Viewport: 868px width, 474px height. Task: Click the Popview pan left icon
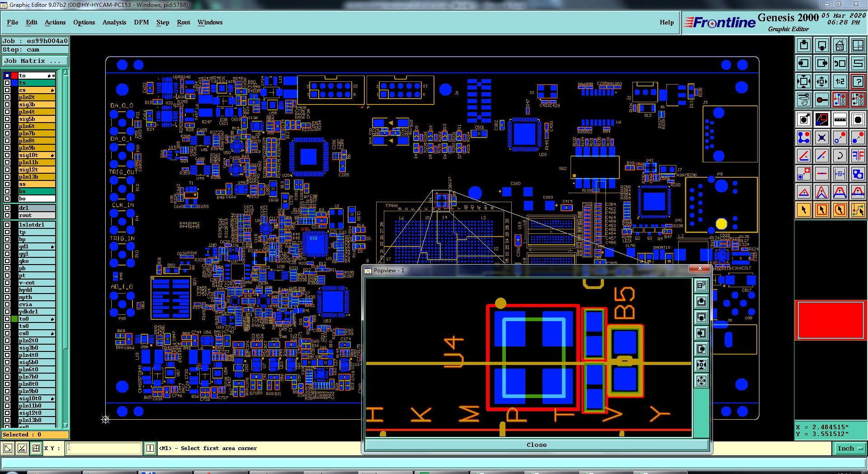click(701, 333)
